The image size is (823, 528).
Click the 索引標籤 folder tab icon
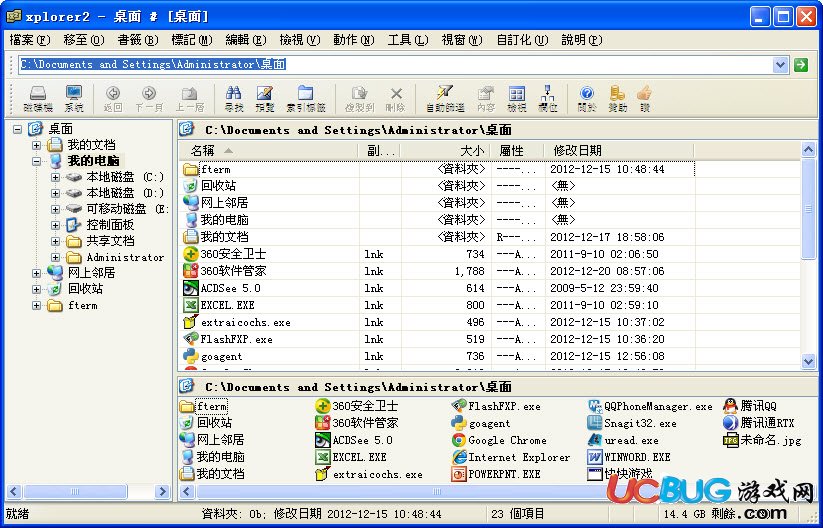coord(305,98)
